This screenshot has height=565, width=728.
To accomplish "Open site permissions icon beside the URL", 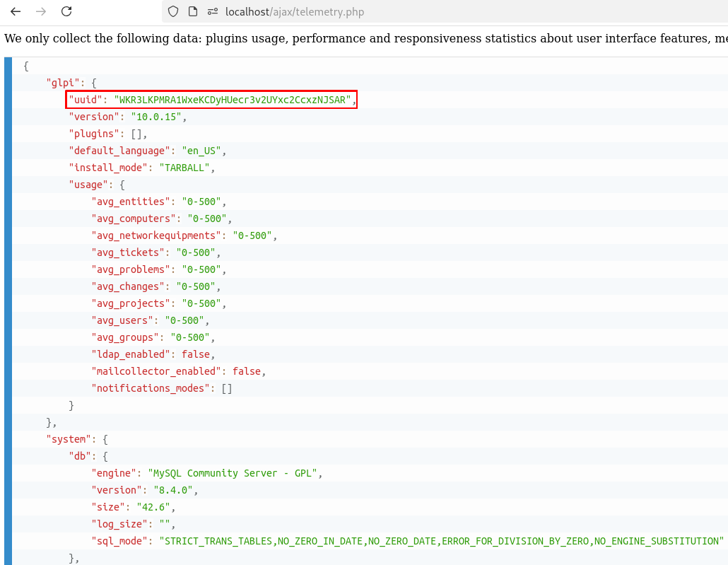I will coord(212,11).
